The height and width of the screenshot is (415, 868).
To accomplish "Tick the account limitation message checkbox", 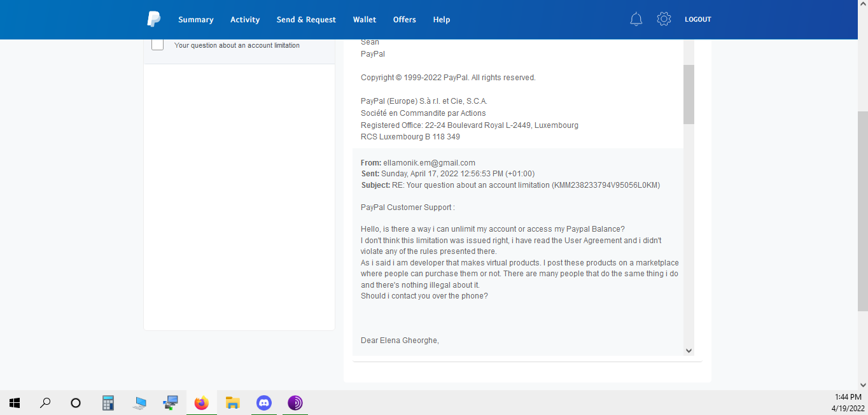I will [x=158, y=45].
